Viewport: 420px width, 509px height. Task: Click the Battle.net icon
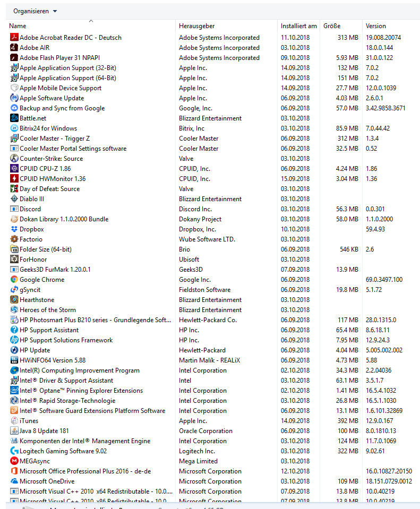point(14,118)
